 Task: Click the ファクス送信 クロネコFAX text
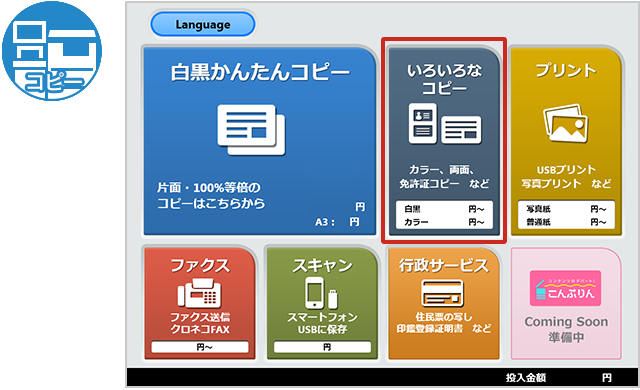coord(200,323)
